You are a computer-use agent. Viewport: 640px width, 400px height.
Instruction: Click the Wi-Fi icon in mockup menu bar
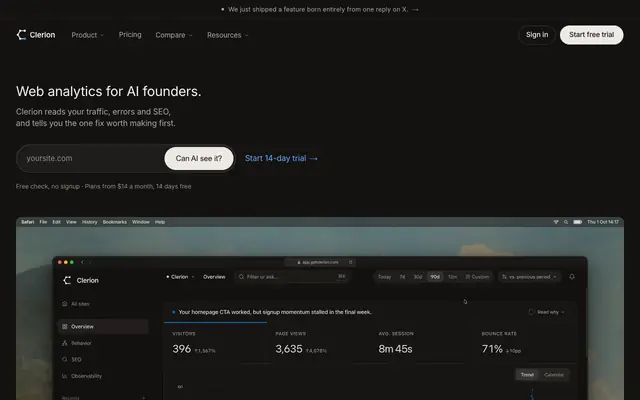556,222
